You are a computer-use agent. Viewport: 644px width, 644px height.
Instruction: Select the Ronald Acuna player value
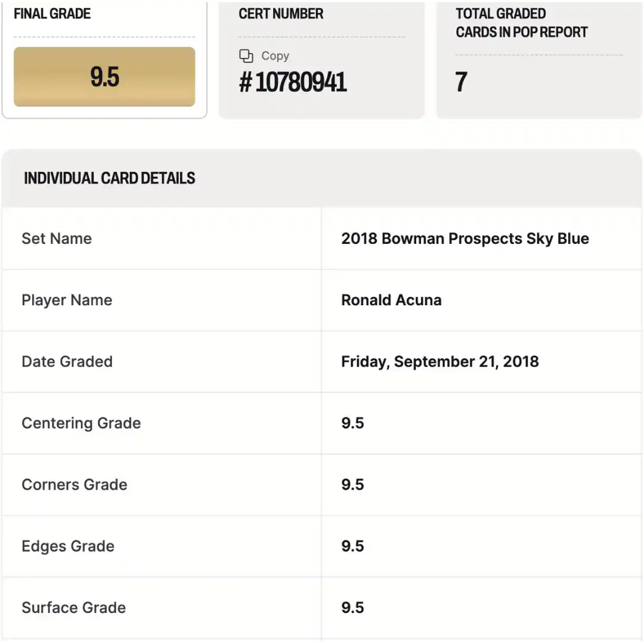pyautogui.click(x=391, y=300)
